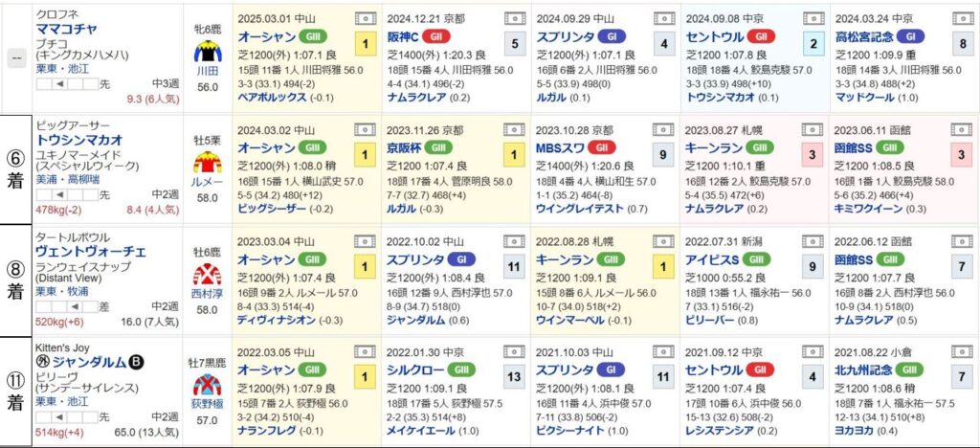Click jockey link 川田
Image resolution: width=980 pixels, height=448 pixels.
coord(208,71)
